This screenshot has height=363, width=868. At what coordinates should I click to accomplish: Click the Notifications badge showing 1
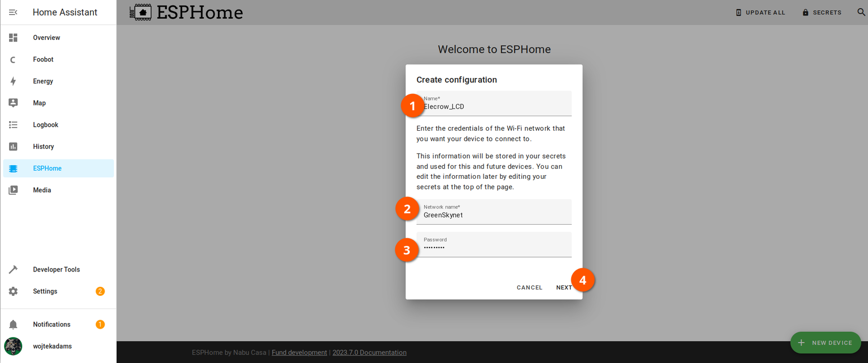pyautogui.click(x=100, y=325)
